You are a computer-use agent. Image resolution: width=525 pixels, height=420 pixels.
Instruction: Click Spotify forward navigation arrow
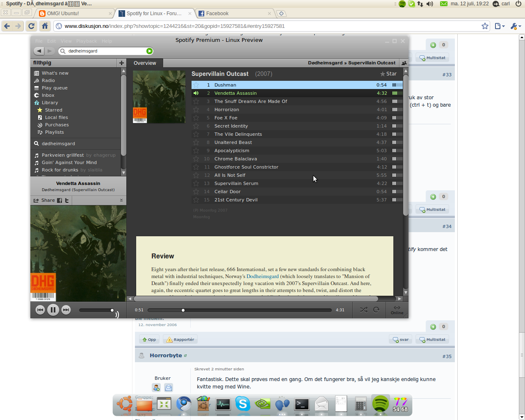[50, 51]
